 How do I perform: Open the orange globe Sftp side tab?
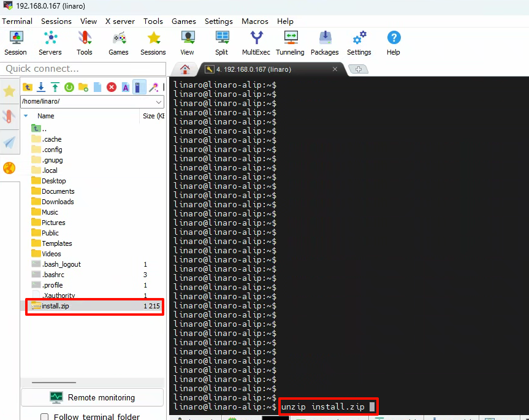tap(9, 167)
